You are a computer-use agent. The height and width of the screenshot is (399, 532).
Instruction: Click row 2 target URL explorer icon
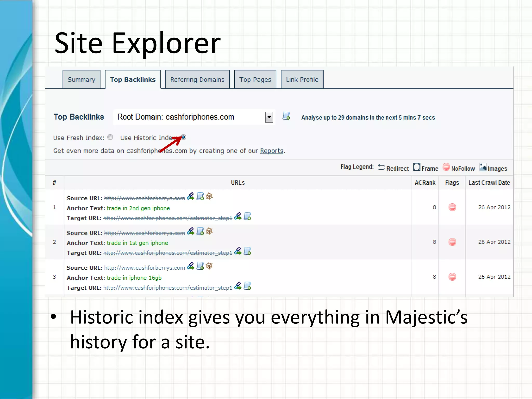(238, 251)
